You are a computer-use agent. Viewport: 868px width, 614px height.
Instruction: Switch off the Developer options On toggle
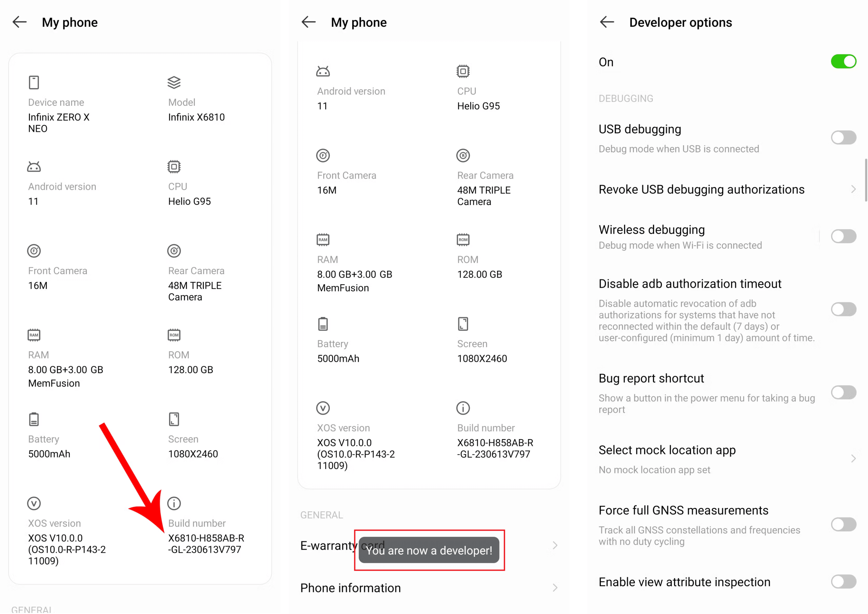pos(843,62)
